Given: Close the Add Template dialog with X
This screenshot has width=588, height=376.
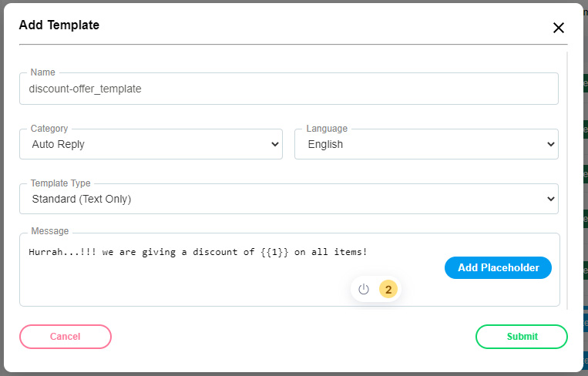Looking at the screenshot, I should tap(559, 28).
